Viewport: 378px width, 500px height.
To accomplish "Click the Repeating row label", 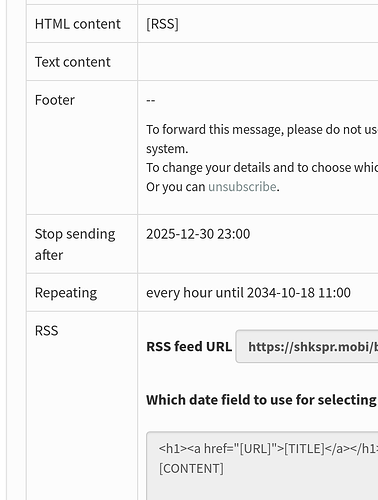I will pyautogui.click(x=66, y=293).
